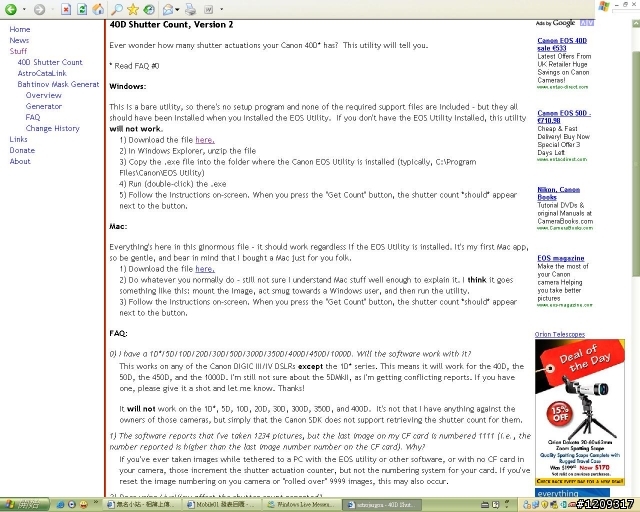The width and height of the screenshot is (640, 512).
Task: Click the 'Ads by Google' label
Action: (555, 23)
